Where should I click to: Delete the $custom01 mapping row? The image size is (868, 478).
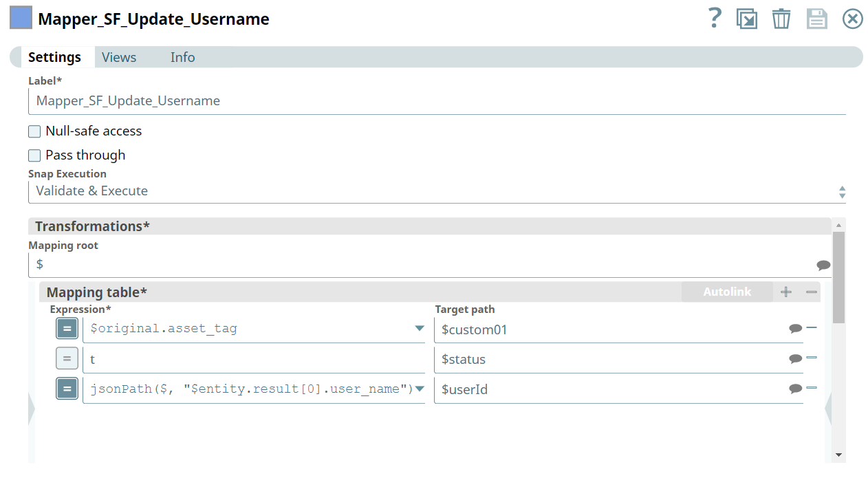click(812, 327)
